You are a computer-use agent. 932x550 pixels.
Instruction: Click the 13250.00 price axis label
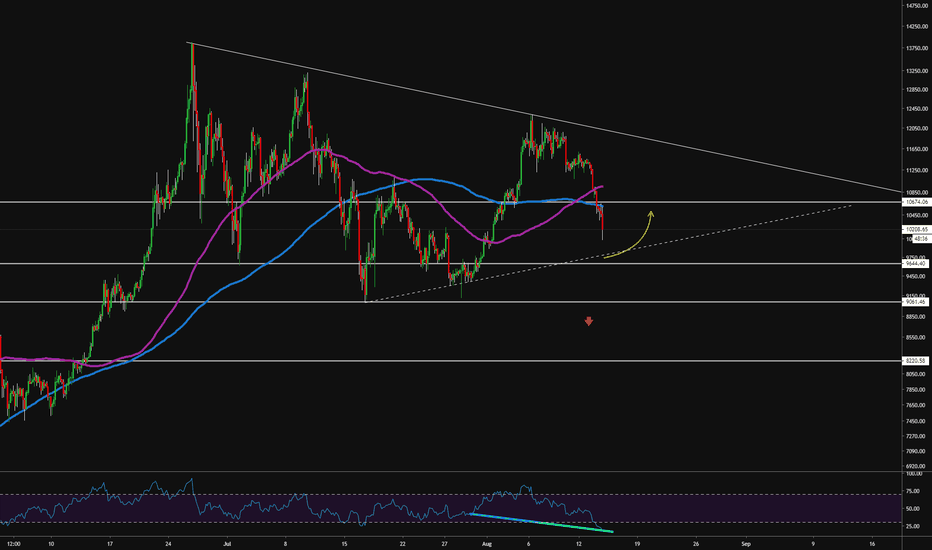pyautogui.click(x=918, y=71)
